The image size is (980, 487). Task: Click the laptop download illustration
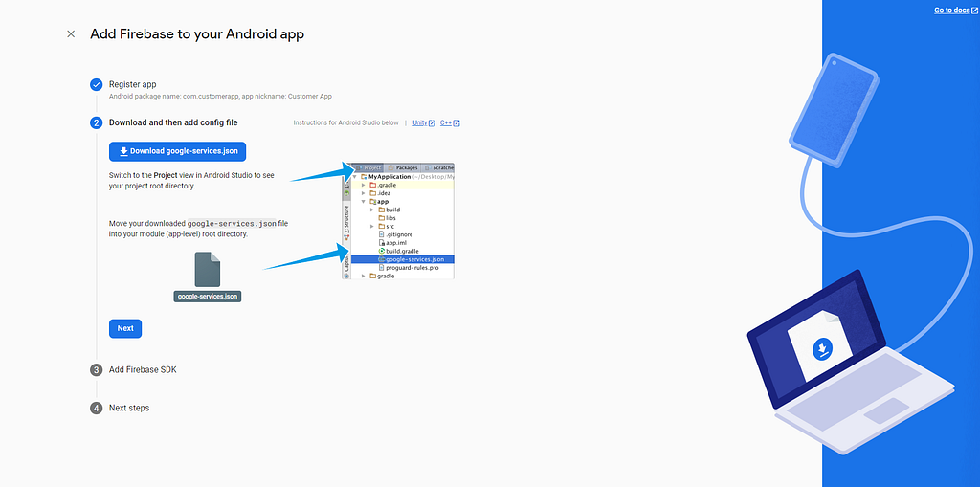(x=850, y=363)
